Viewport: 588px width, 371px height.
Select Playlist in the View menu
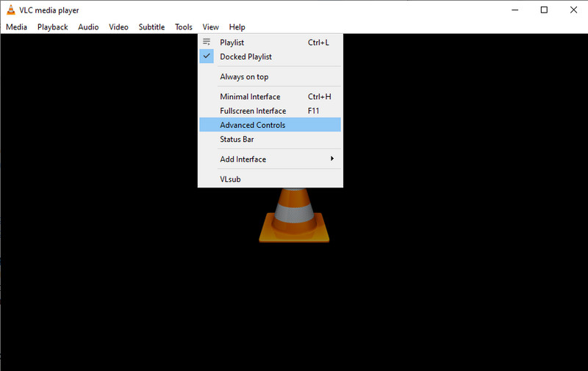click(x=270, y=43)
